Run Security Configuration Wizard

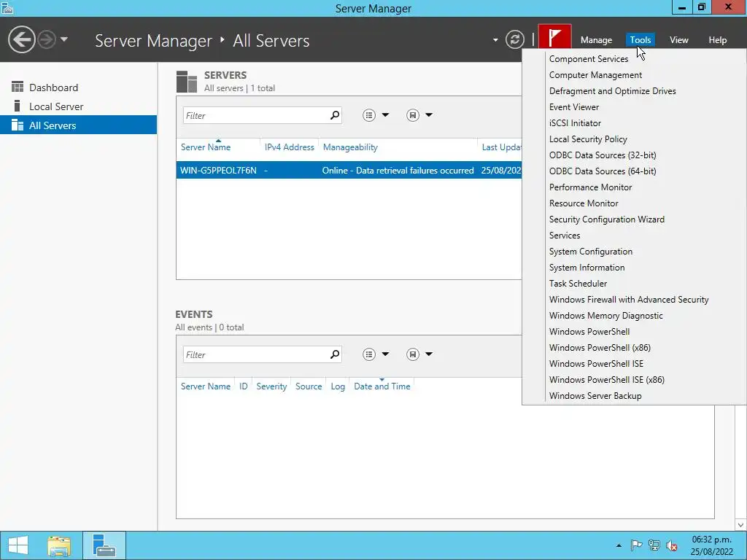[x=606, y=219]
